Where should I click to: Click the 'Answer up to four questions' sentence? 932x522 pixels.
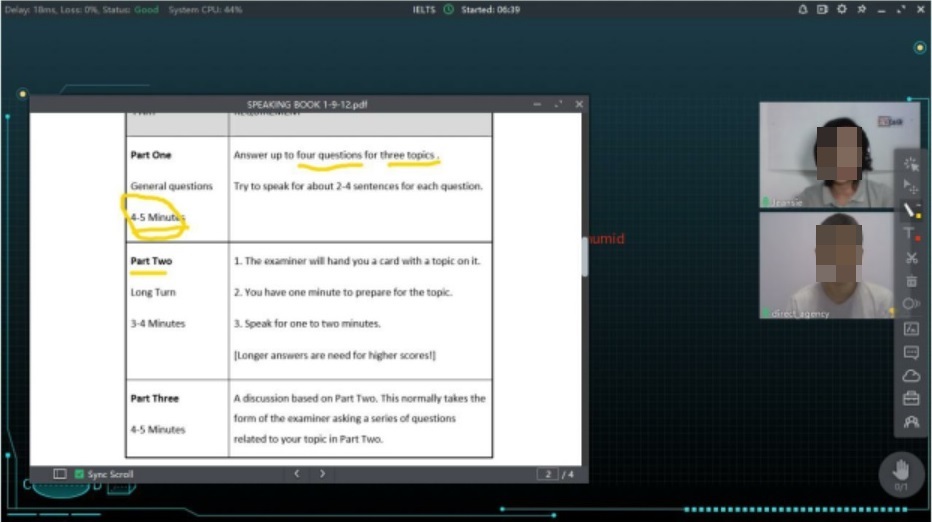pyautogui.click(x=336, y=155)
